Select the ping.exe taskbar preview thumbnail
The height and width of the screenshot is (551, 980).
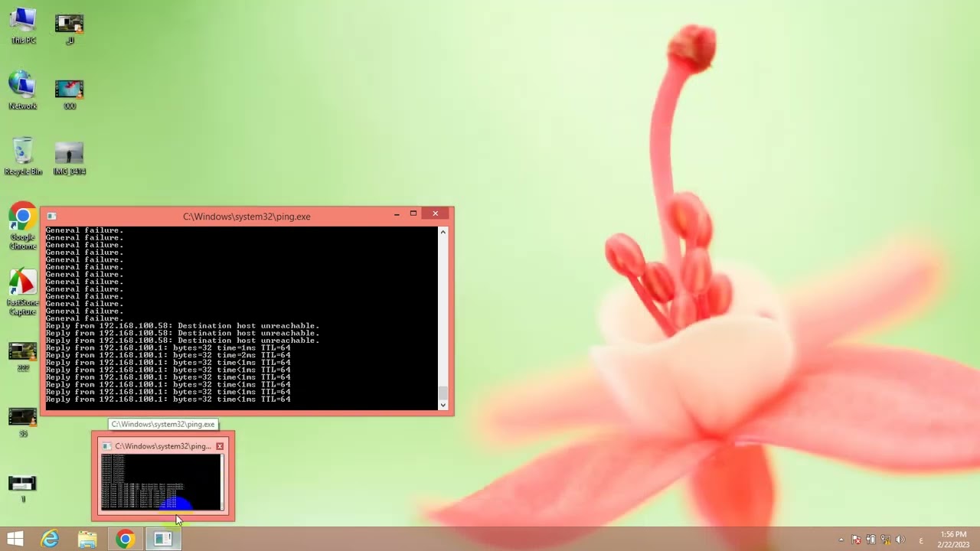162,482
